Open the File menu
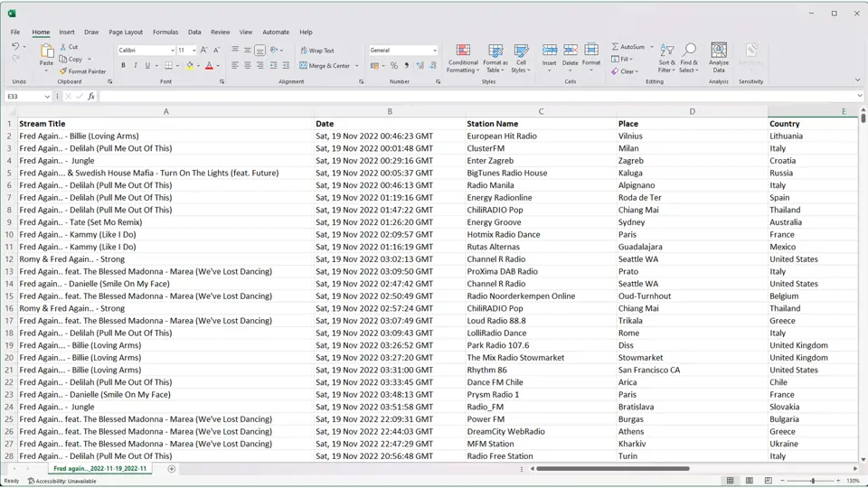 [x=15, y=33]
